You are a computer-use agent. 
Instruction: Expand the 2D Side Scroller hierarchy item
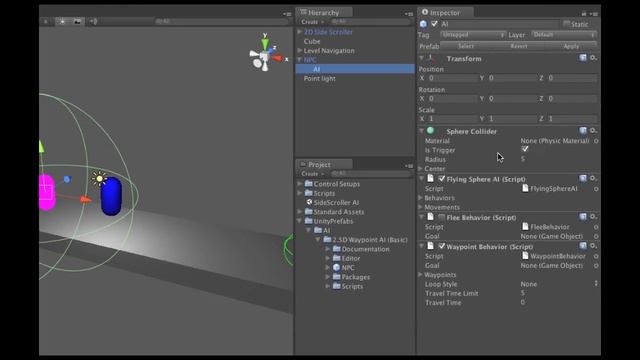pyautogui.click(x=300, y=31)
